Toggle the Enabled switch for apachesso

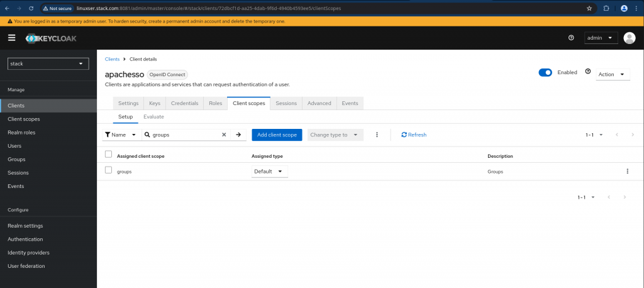pos(545,72)
